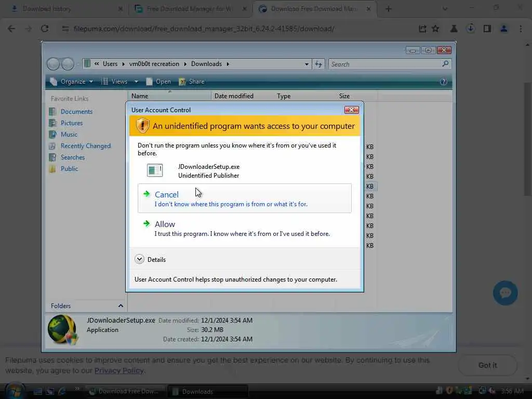Click the search magnifier icon in Explorer
Screen dimensions: 532x399
pos(445,63)
